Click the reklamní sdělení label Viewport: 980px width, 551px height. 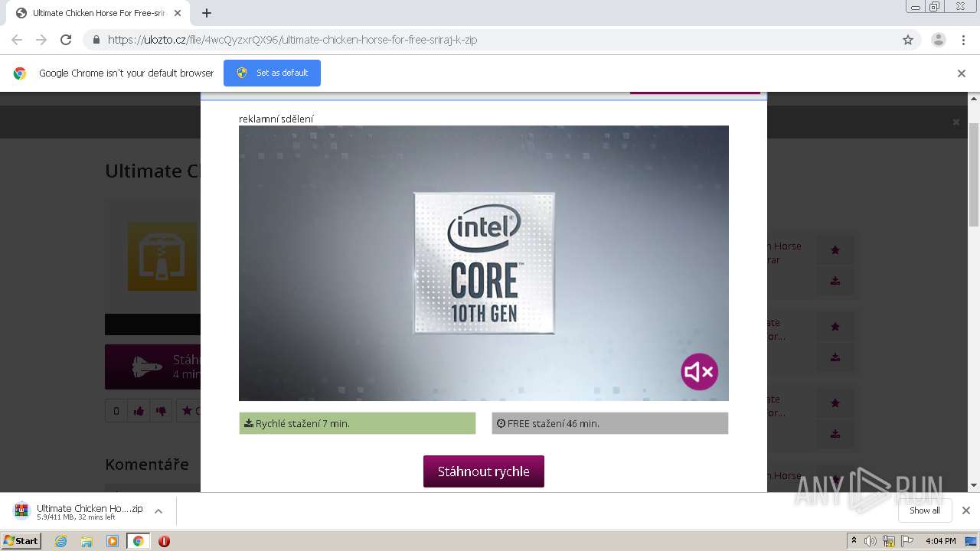276,119
